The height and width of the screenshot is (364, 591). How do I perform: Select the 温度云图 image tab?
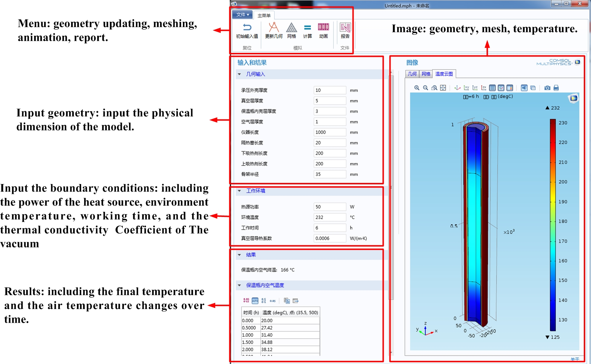tap(444, 74)
